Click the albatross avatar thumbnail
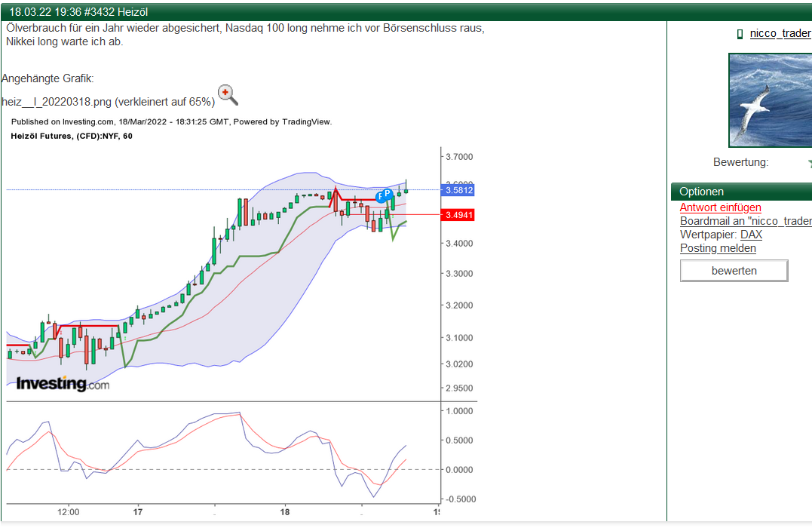Screen dimensions: 812x531 (770, 100)
